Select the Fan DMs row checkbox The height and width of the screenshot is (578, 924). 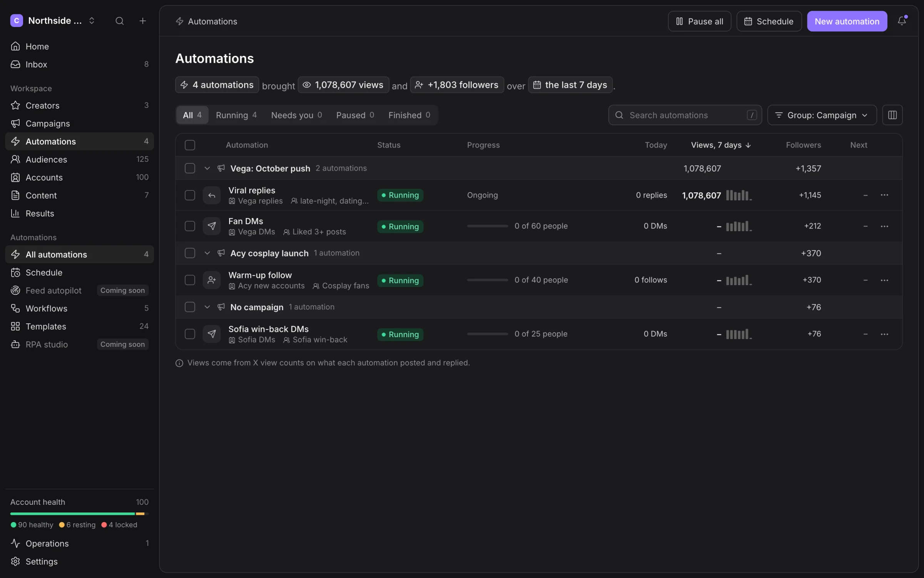190,226
